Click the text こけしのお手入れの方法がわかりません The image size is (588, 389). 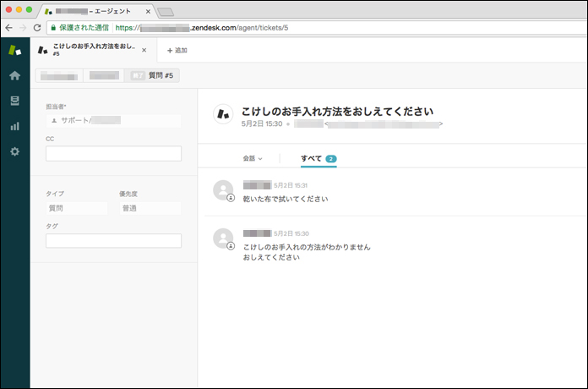click(307, 247)
